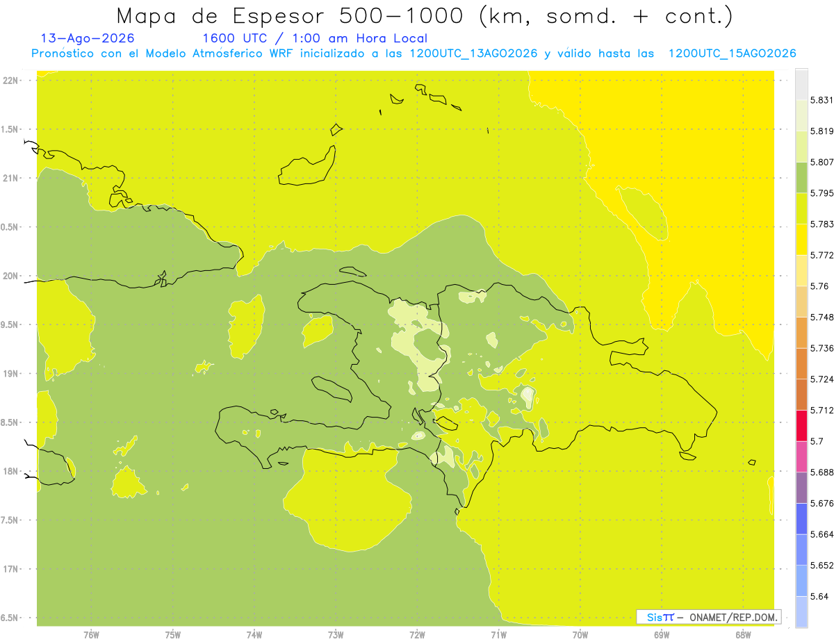Click the 74W longitude label

[x=254, y=634]
